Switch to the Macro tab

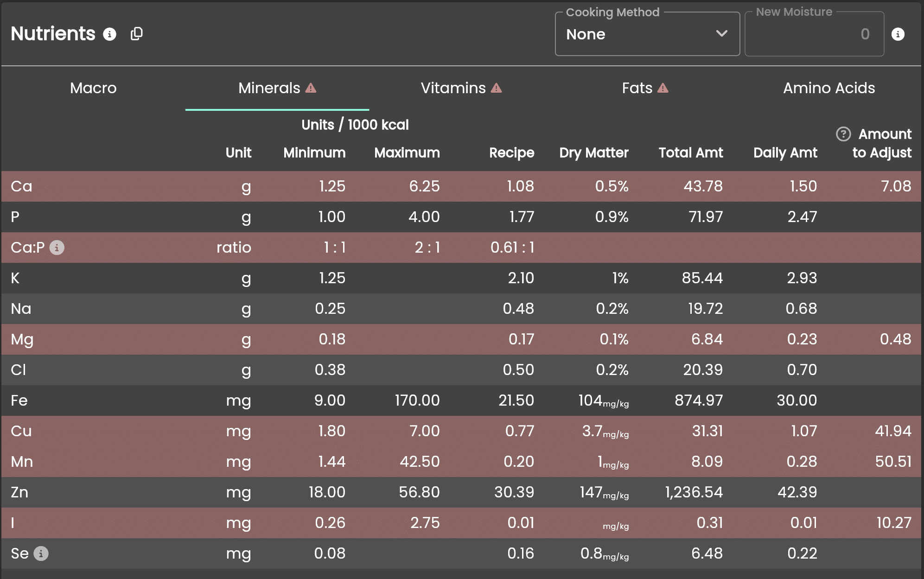pyautogui.click(x=93, y=88)
